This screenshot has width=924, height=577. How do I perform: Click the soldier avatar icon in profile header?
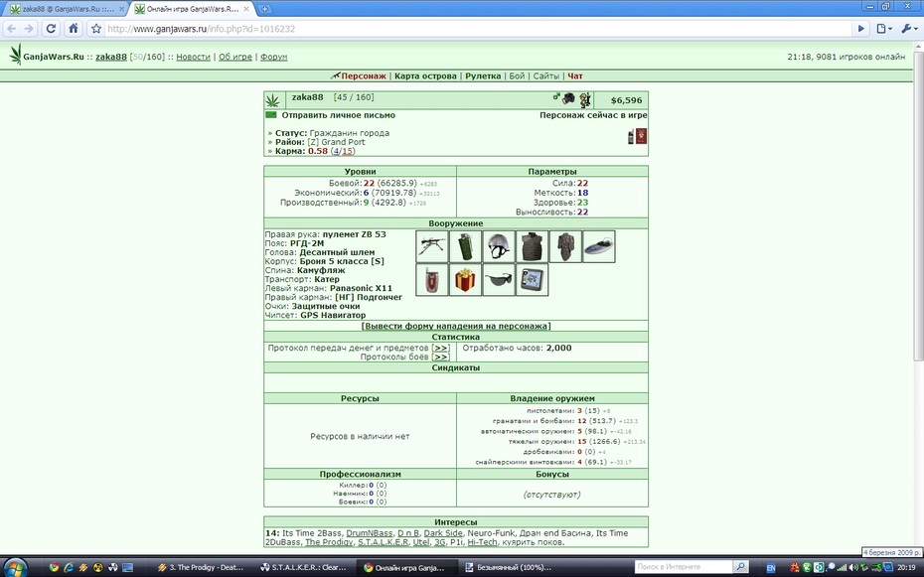click(584, 99)
